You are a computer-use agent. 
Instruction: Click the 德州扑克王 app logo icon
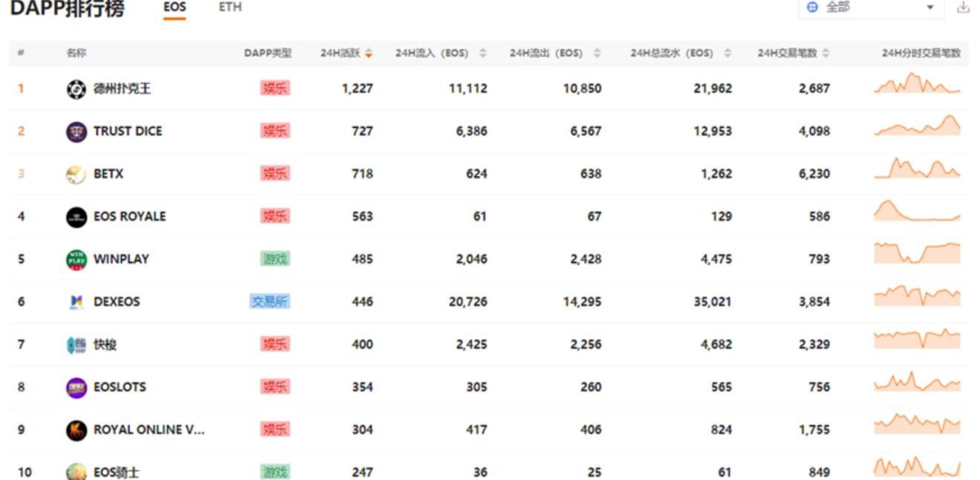[76, 89]
